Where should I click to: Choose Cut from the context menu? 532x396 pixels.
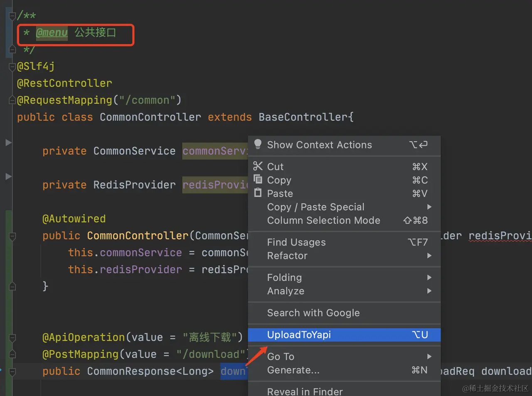[344, 167]
